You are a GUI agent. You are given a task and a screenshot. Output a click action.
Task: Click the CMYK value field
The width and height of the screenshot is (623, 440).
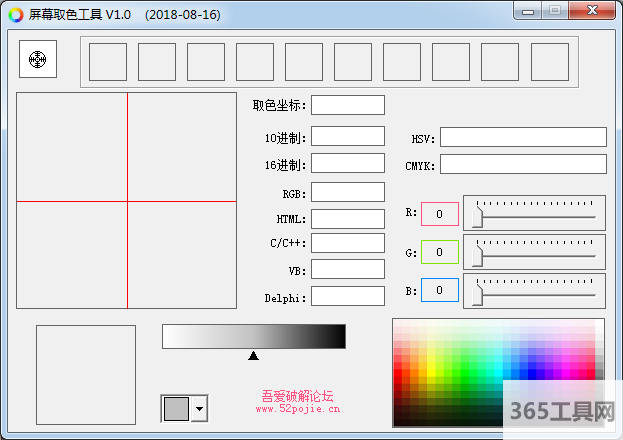522,164
